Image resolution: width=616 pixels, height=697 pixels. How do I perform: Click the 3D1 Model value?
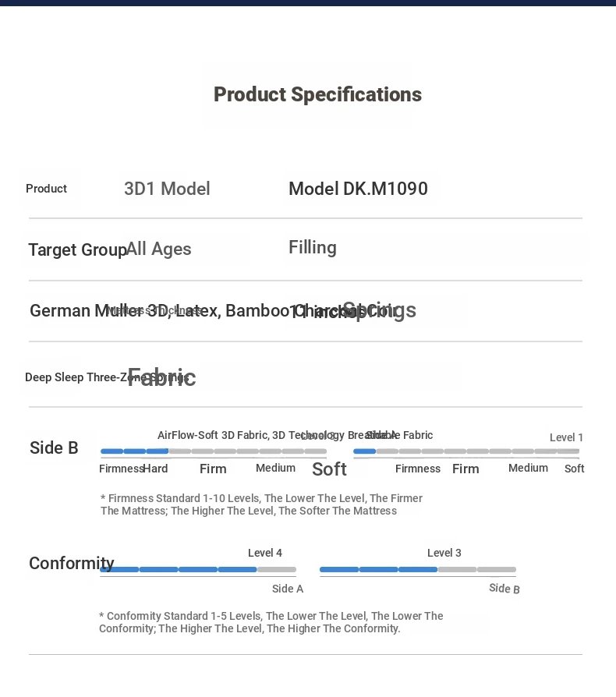[x=167, y=189]
